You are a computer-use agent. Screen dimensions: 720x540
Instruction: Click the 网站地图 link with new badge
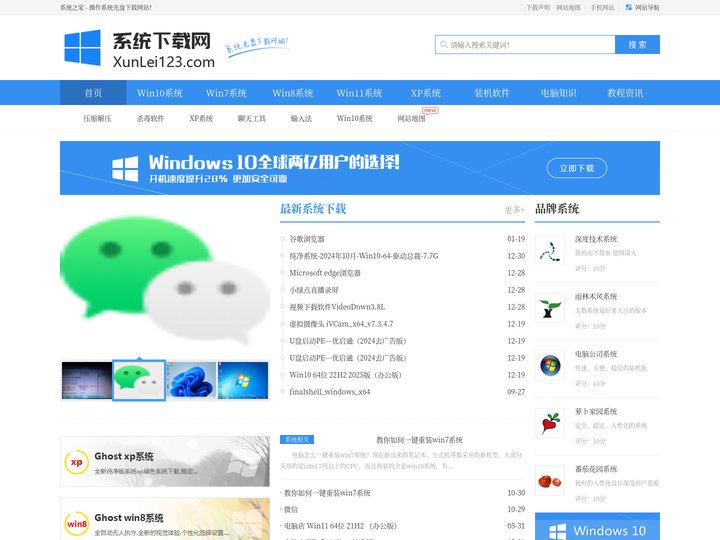click(411, 118)
